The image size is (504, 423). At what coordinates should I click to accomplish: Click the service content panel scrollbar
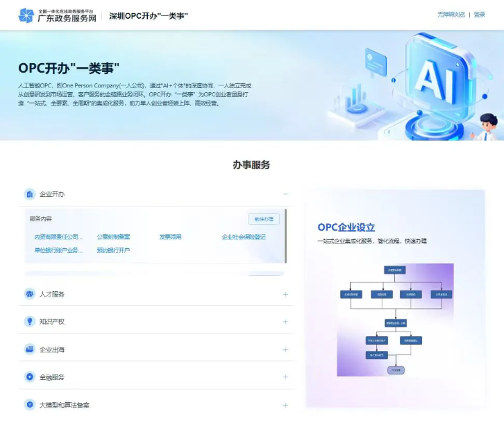(x=286, y=235)
